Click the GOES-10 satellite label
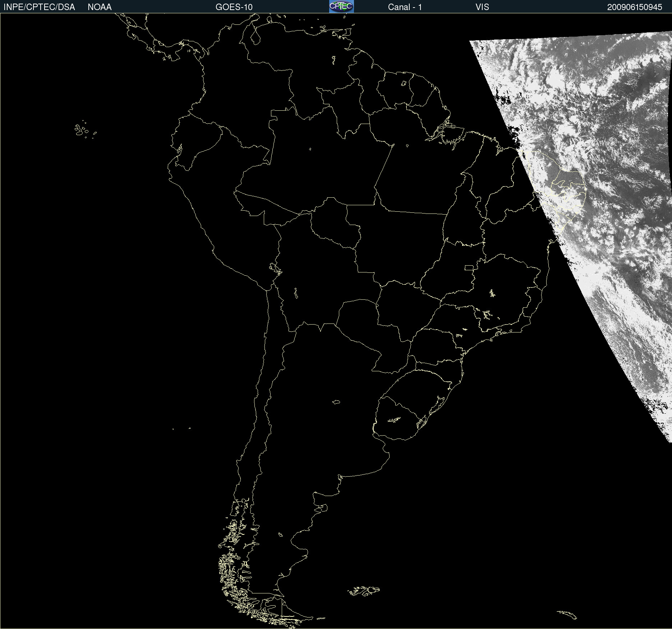Image resolution: width=672 pixels, height=629 pixels. 234,7
